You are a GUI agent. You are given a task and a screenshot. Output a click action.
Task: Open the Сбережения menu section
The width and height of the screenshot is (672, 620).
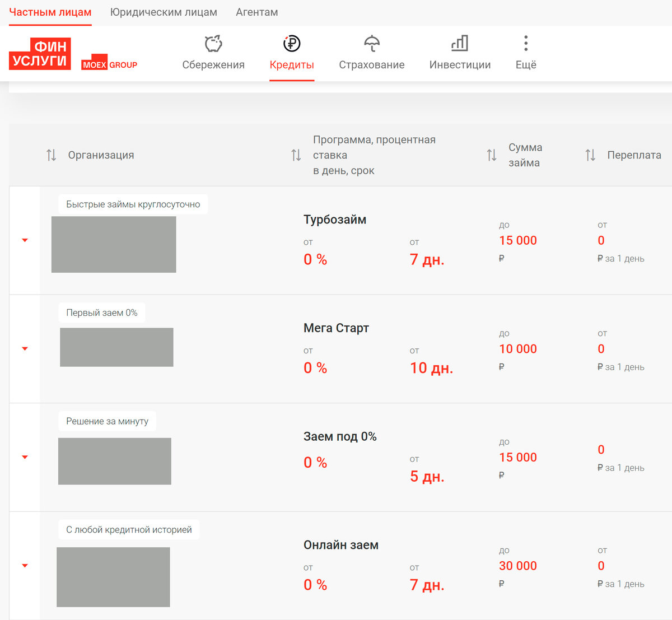pyautogui.click(x=213, y=65)
